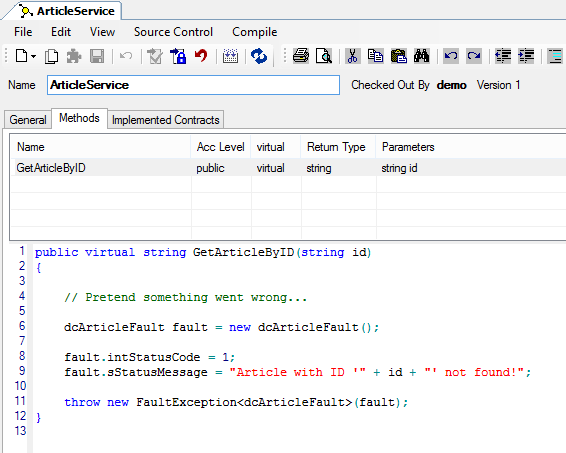Click the Parameters column header
This screenshot has height=453, width=566.
click(x=471, y=147)
